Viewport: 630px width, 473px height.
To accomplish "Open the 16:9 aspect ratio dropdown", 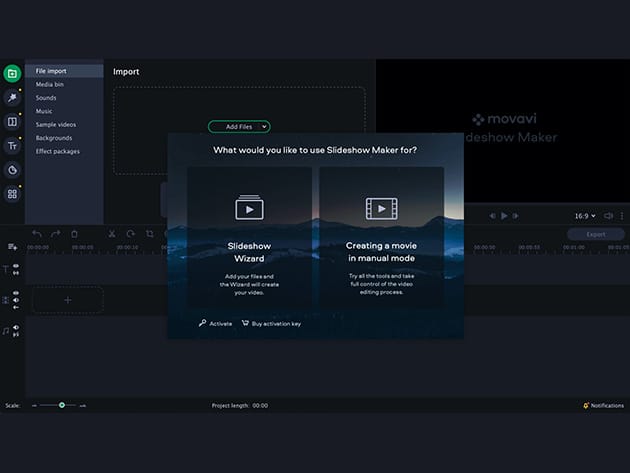I will pyautogui.click(x=585, y=215).
